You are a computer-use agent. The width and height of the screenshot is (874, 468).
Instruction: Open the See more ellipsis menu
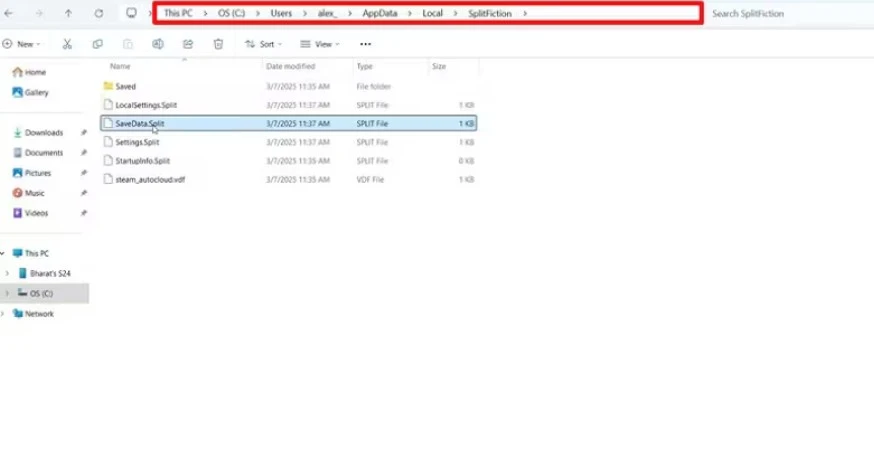(366, 44)
